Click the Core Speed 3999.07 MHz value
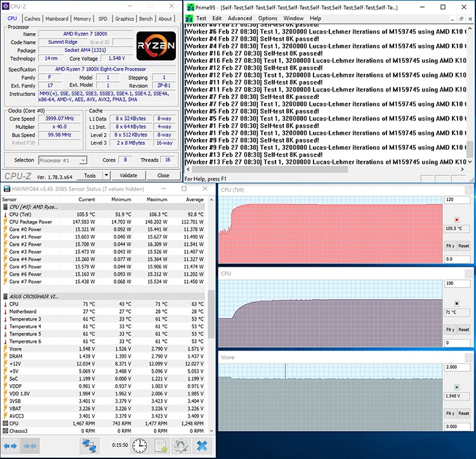Image resolution: width=476 pixels, height=459 pixels. (x=60, y=119)
